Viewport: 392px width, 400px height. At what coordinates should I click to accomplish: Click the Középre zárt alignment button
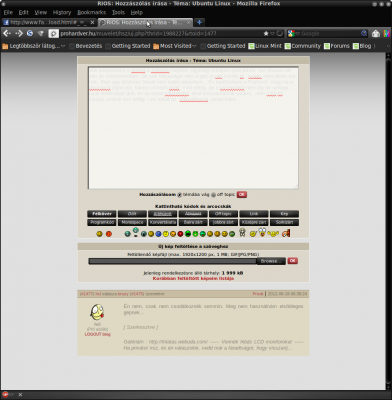point(254,222)
